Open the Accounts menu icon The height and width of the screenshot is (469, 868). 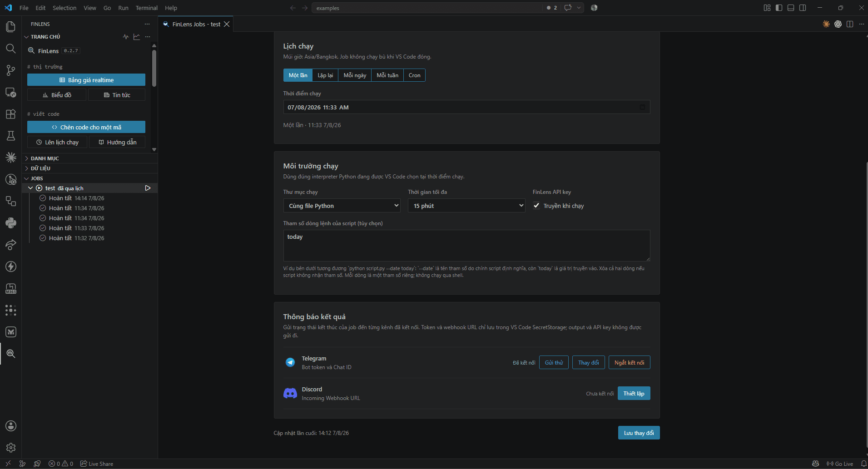[x=10, y=426]
